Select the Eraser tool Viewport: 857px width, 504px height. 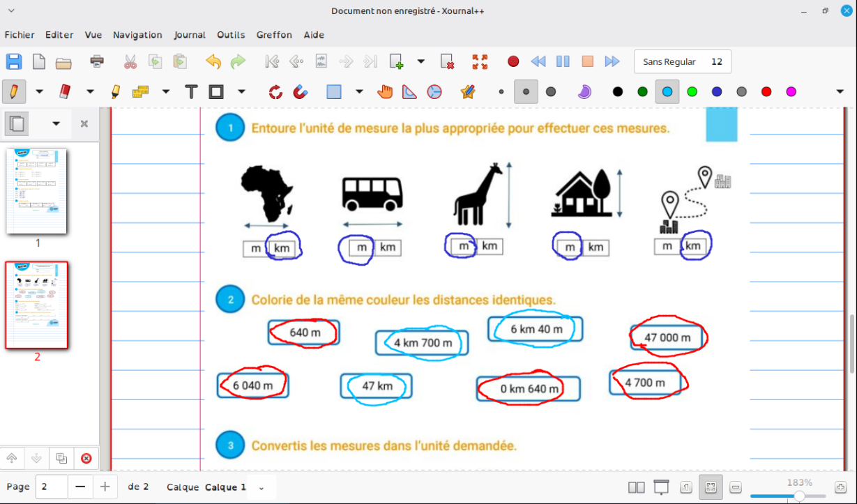(64, 91)
